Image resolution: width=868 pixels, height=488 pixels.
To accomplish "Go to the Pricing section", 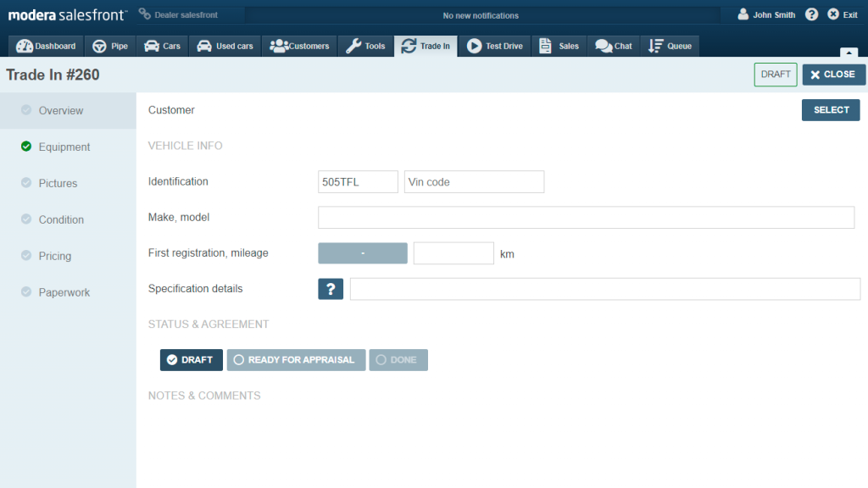I will [55, 256].
